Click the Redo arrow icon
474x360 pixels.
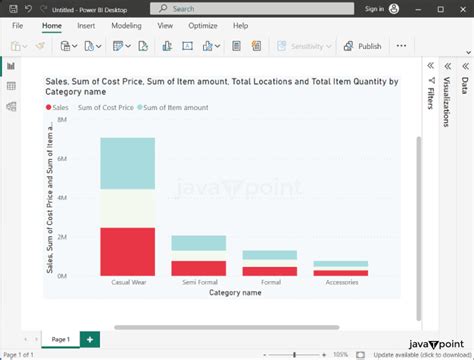[x=43, y=9]
